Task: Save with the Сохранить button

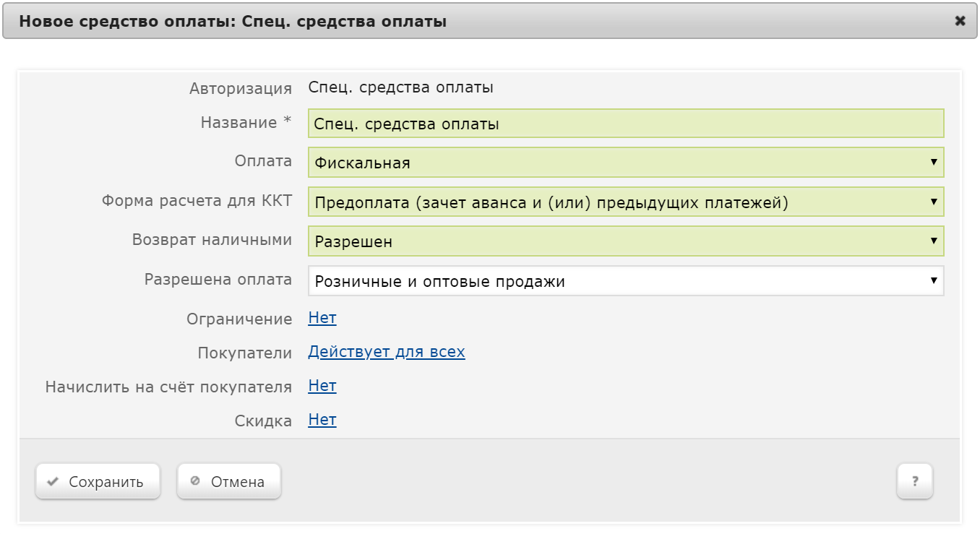Action: pos(98,481)
